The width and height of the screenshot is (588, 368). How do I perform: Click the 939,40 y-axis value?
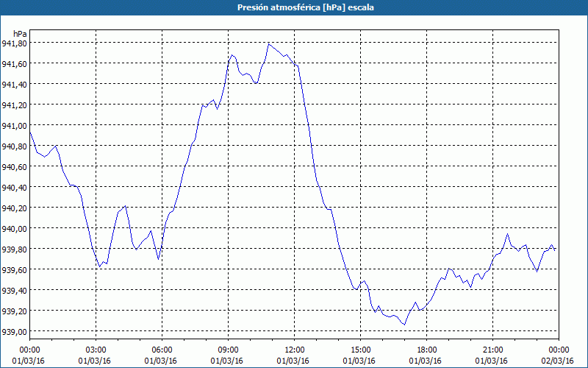pos(15,291)
